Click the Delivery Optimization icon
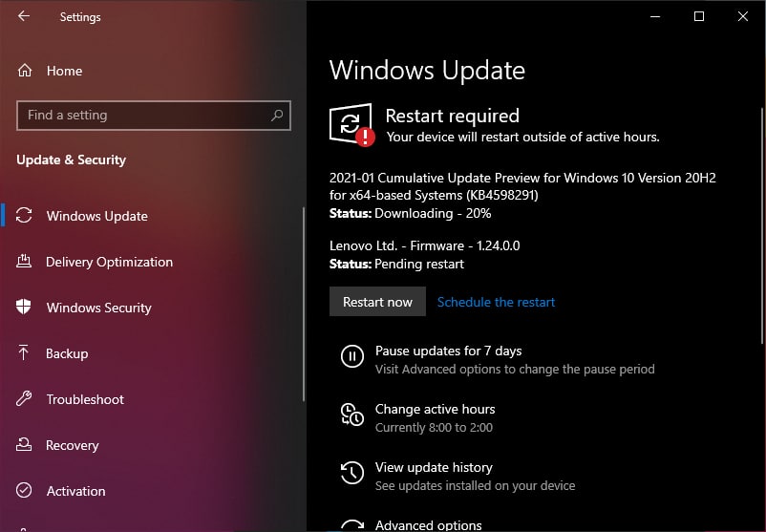This screenshot has height=532, width=766. [24, 262]
